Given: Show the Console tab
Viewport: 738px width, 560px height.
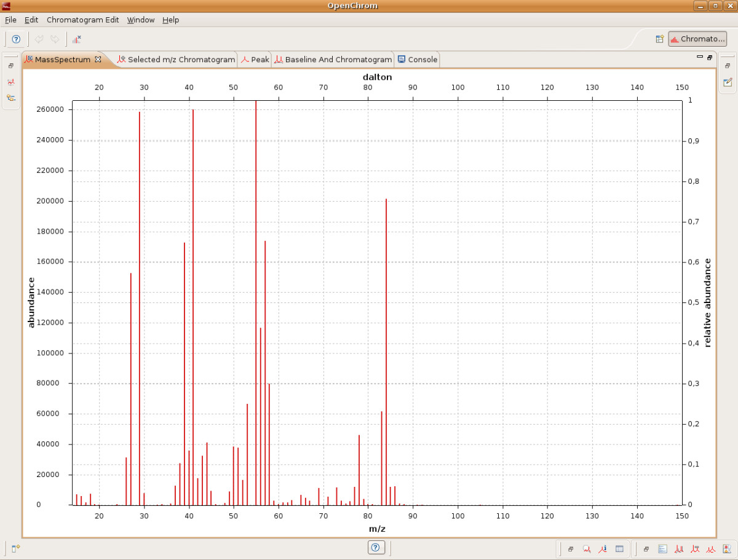Looking at the screenshot, I should tap(417, 60).
